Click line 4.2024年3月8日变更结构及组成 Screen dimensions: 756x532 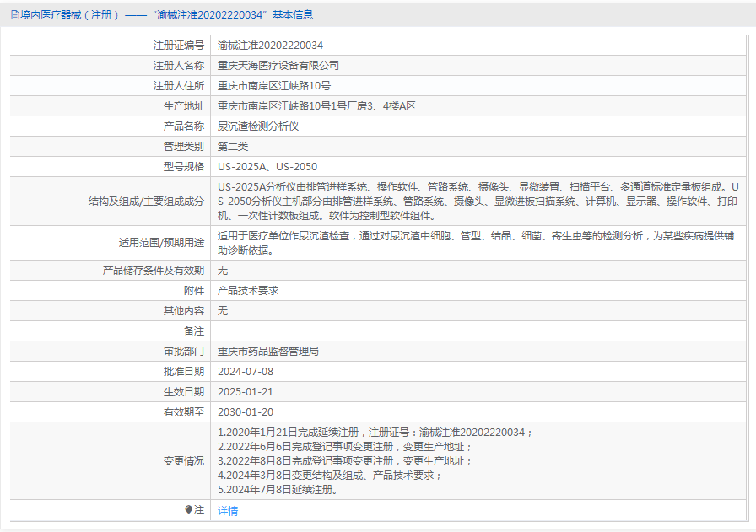(x=330, y=476)
